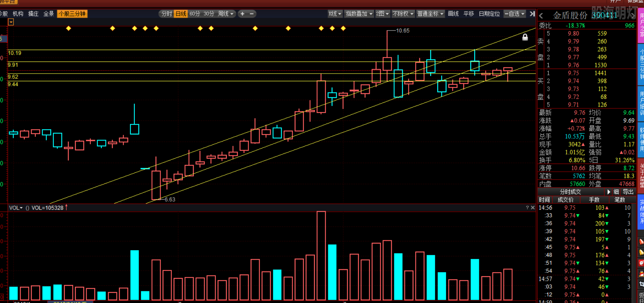Open the VOL indicator dropdown
Viewport: 644px width, 303px height.
[x=16, y=208]
